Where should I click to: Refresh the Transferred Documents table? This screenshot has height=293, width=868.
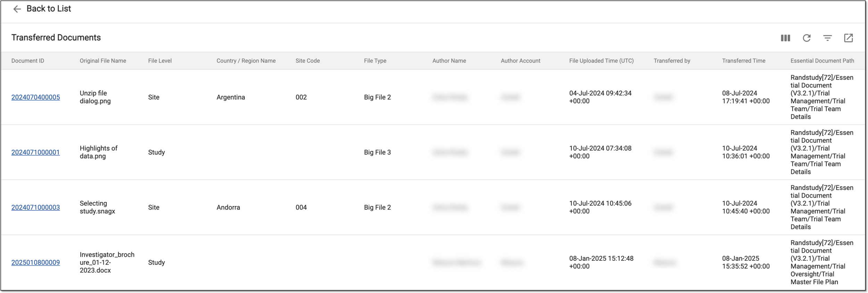(x=807, y=38)
